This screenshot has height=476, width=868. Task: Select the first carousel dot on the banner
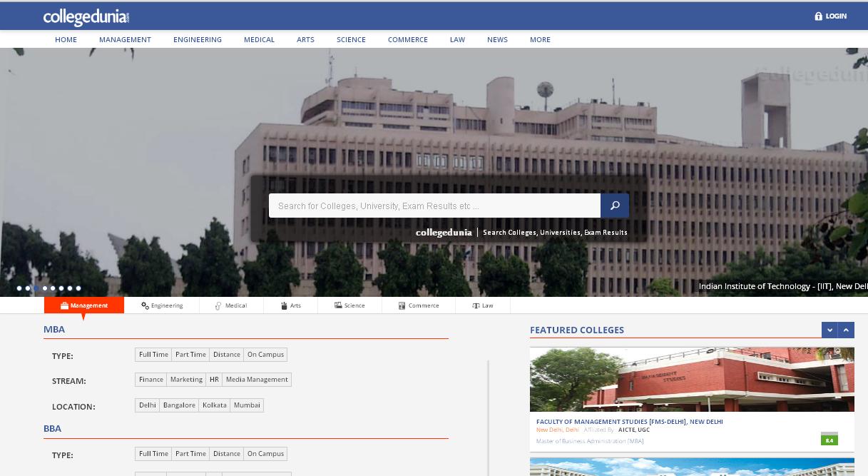pos(19,288)
